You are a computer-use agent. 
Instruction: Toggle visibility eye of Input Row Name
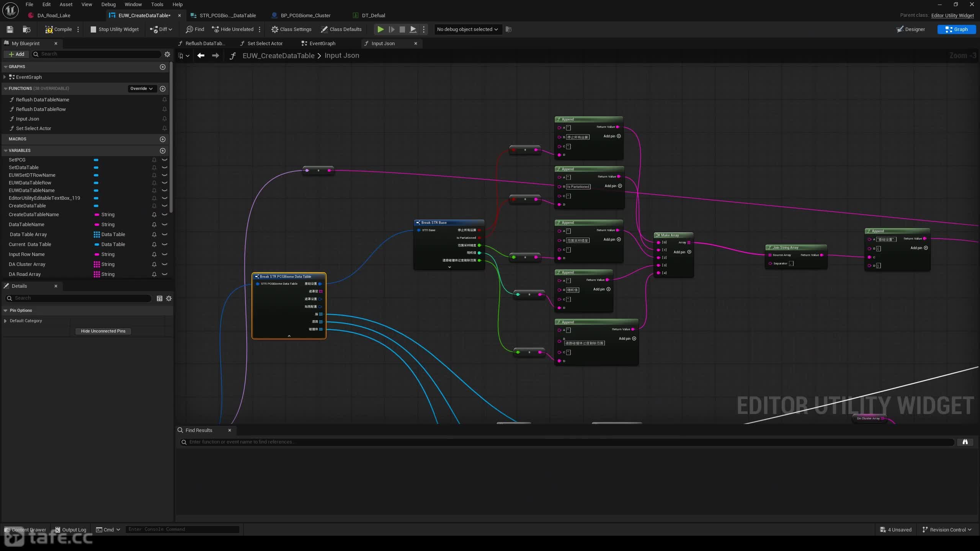[165, 254]
